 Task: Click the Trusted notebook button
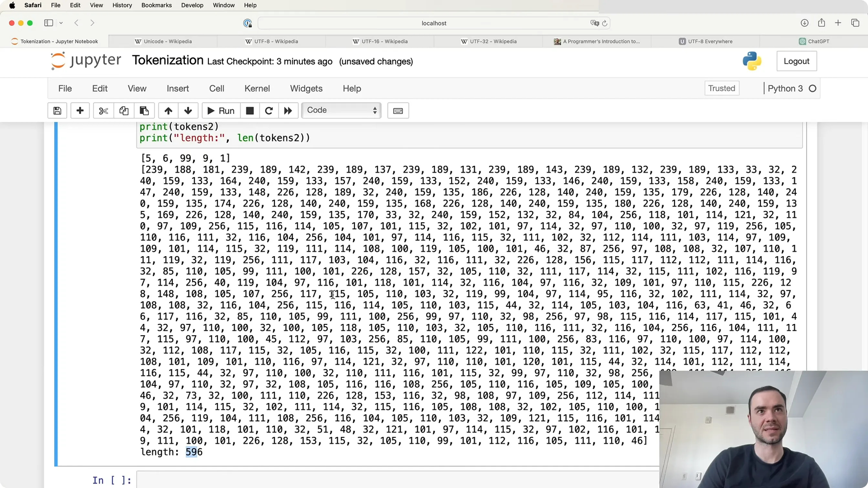pyautogui.click(x=722, y=88)
